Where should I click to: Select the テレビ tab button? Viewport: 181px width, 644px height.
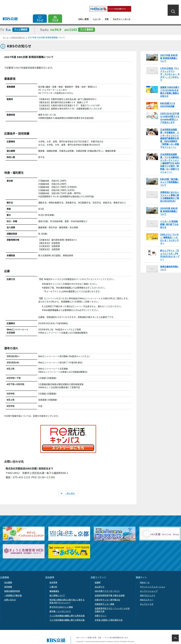pyautogui.click(x=40, y=19)
